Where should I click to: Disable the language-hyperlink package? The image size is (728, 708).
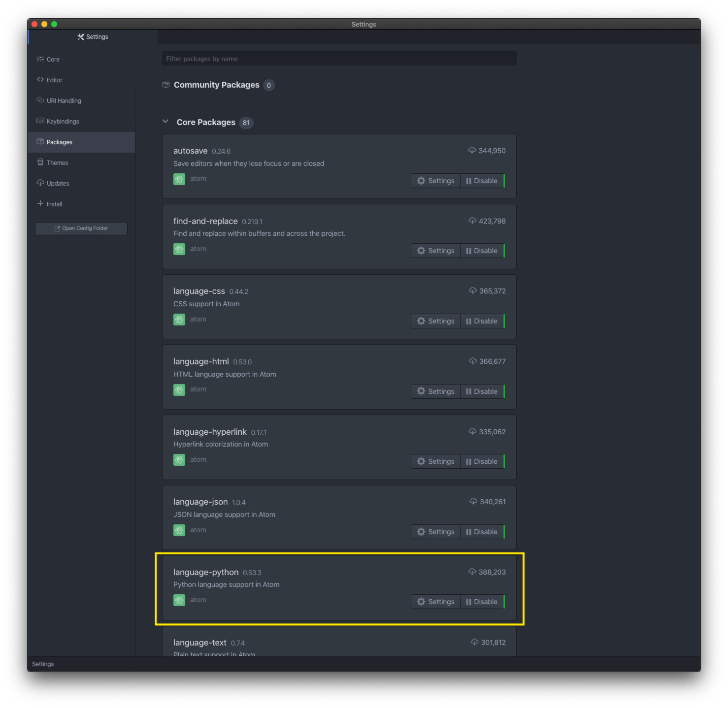click(482, 461)
